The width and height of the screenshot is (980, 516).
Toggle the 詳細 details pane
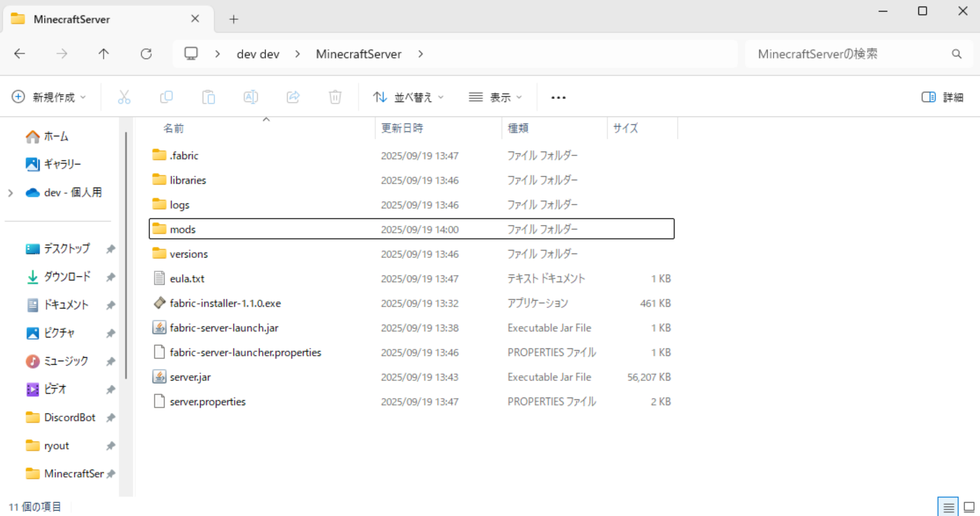(x=942, y=97)
